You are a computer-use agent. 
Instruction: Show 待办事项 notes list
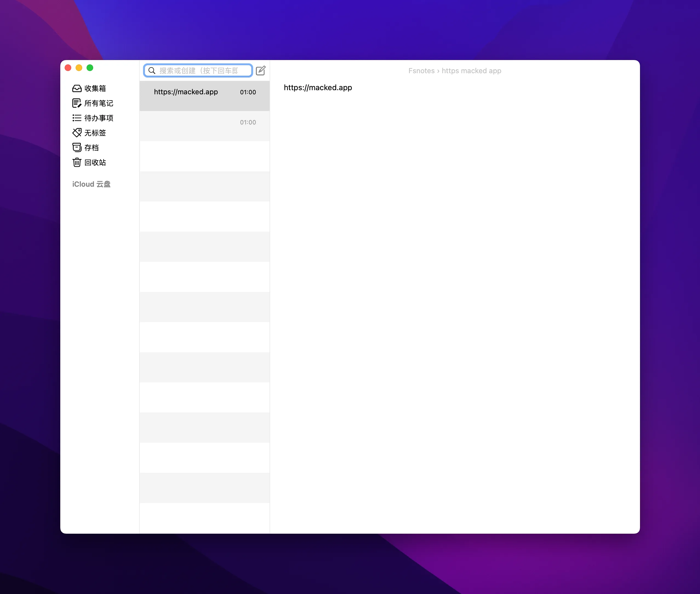click(x=99, y=118)
